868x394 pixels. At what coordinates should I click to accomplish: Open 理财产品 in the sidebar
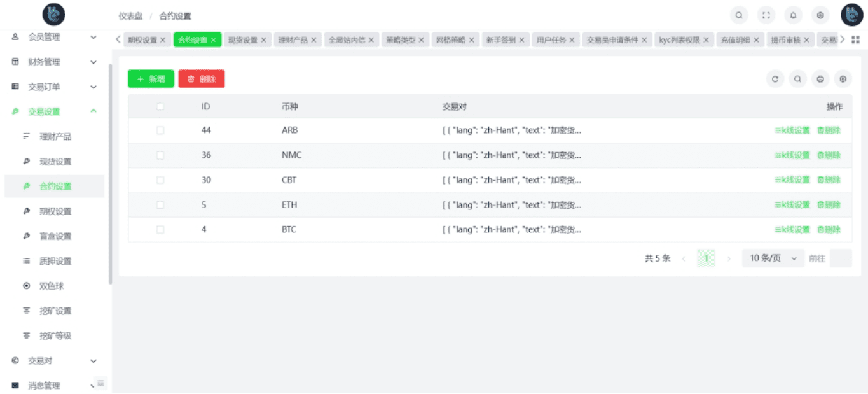pos(54,137)
